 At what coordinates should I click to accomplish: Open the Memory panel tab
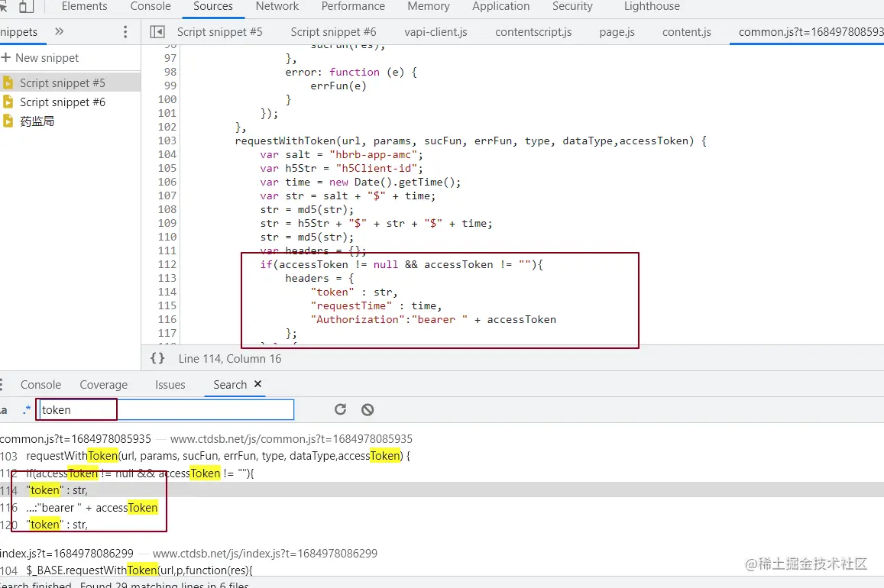coord(429,6)
